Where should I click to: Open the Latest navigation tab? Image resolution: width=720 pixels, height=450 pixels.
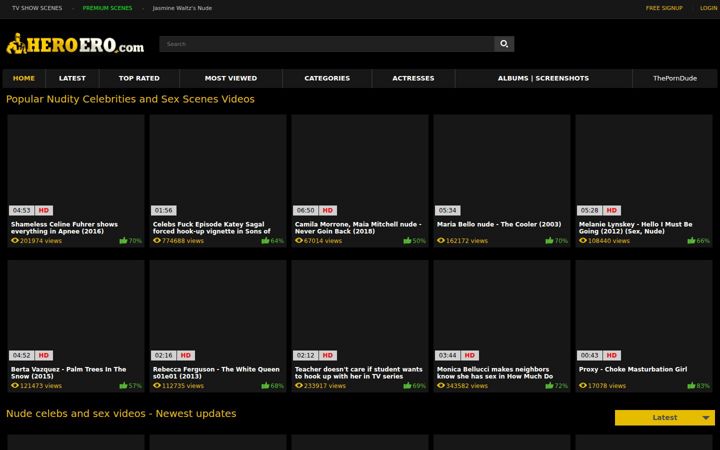pyautogui.click(x=72, y=79)
